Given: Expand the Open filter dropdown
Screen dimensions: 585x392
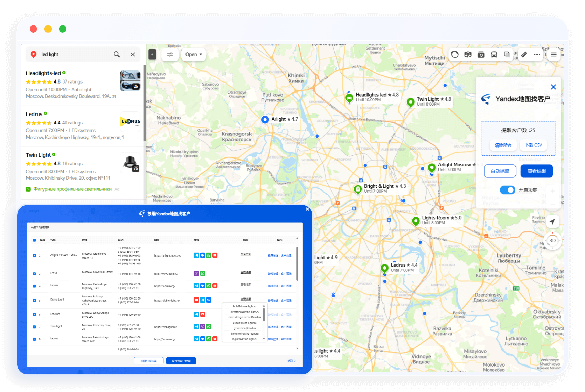Looking at the screenshot, I should tap(193, 54).
